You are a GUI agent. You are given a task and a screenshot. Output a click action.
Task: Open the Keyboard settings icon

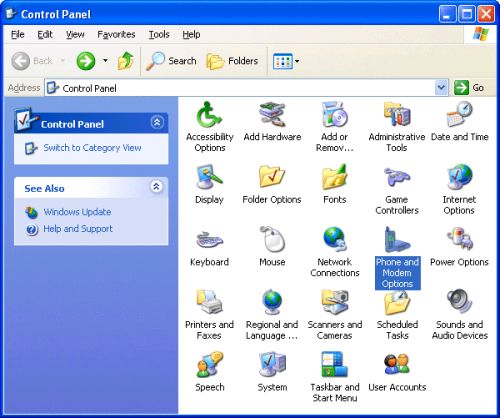(209, 240)
